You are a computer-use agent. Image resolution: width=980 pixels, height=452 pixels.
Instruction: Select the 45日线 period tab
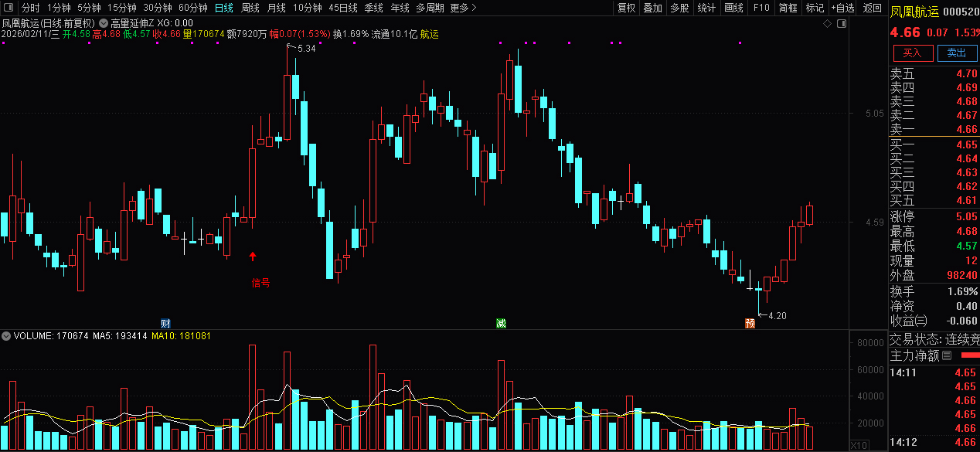343,8
